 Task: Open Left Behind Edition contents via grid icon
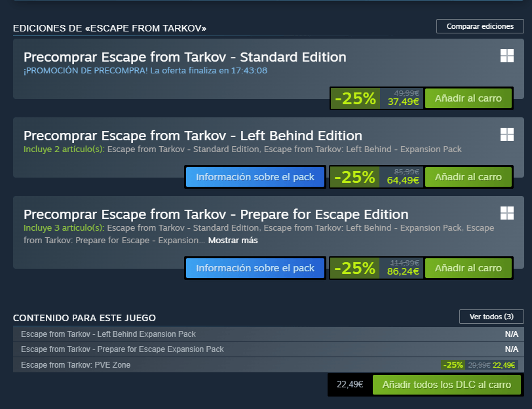click(507, 134)
